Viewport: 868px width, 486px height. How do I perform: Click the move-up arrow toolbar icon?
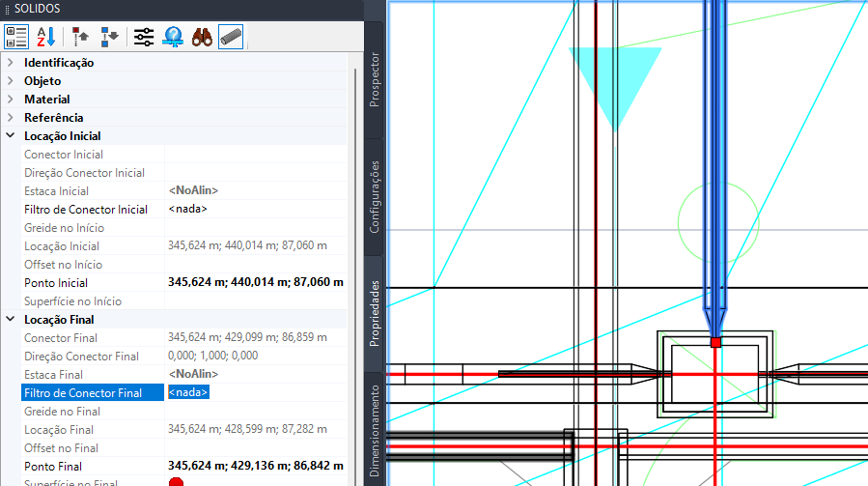coord(80,37)
